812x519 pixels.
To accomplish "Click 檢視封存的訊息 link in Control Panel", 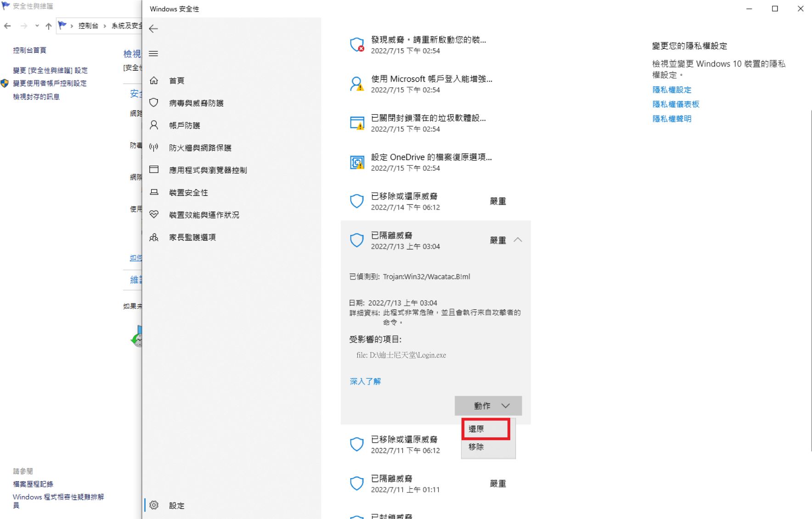I will pos(36,96).
